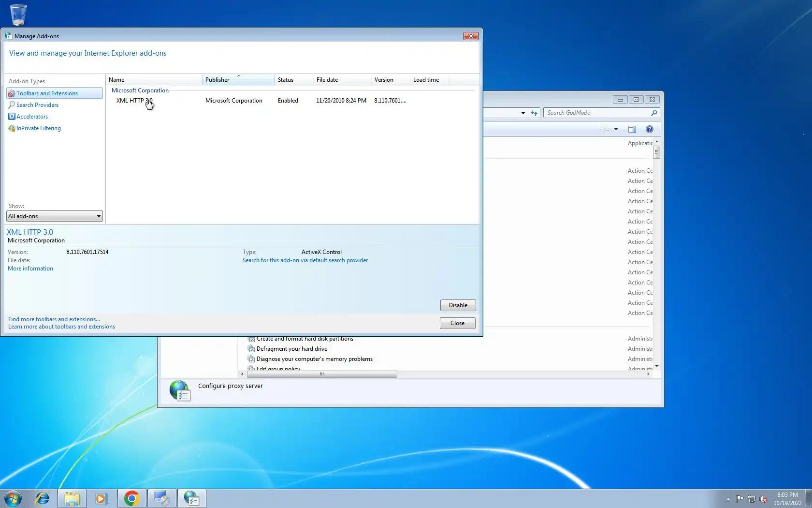This screenshot has height=508, width=812.
Task: Select Accelerators add-on type
Action: click(32, 117)
